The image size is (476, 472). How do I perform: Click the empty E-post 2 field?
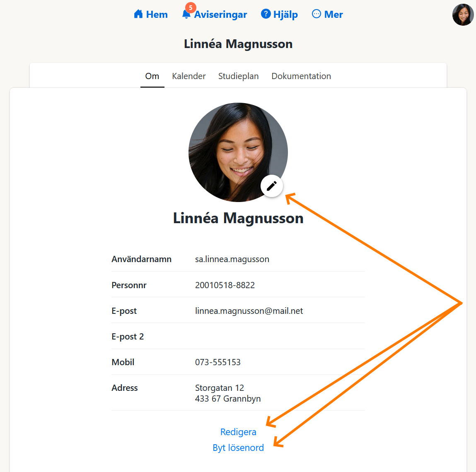(x=249, y=336)
